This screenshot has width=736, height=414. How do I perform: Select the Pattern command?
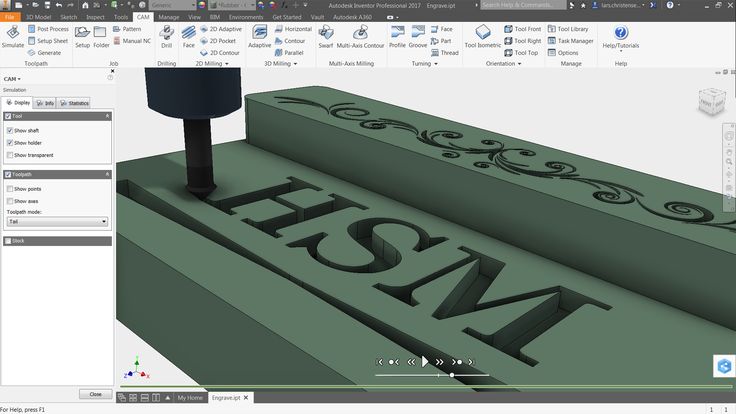point(127,29)
